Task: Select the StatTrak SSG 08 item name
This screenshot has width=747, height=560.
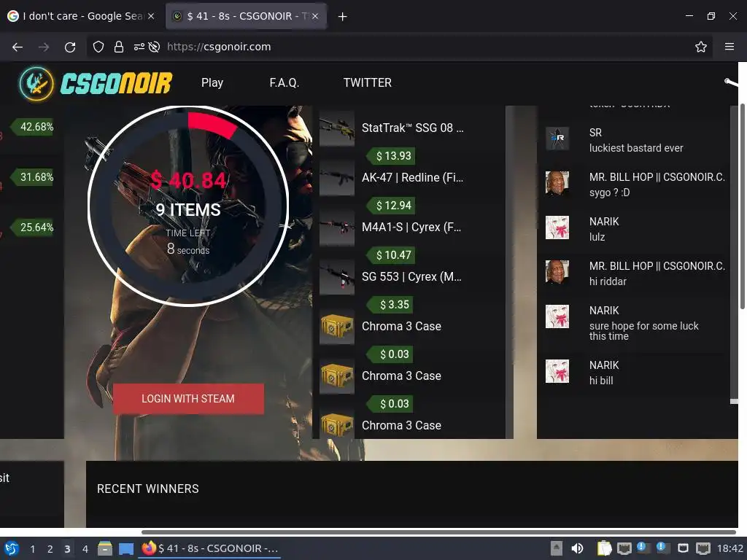Action: click(x=412, y=128)
